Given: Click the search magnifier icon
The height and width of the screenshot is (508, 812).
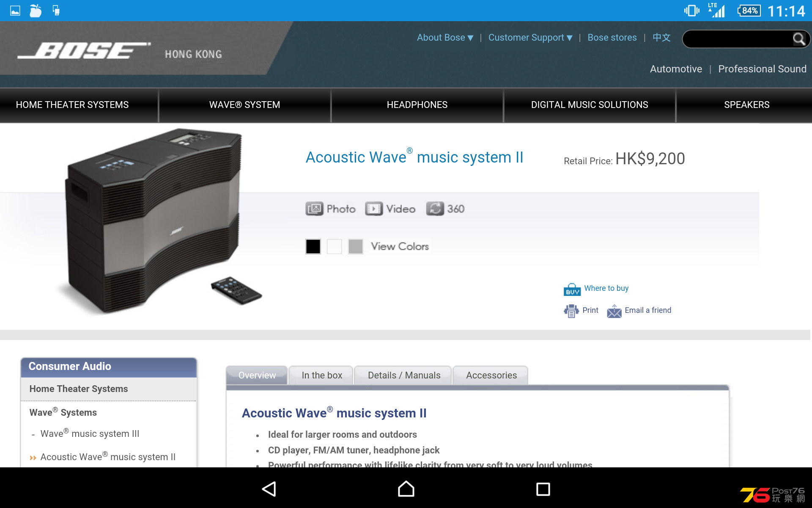Looking at the screenshot, I should coord(798,39).
